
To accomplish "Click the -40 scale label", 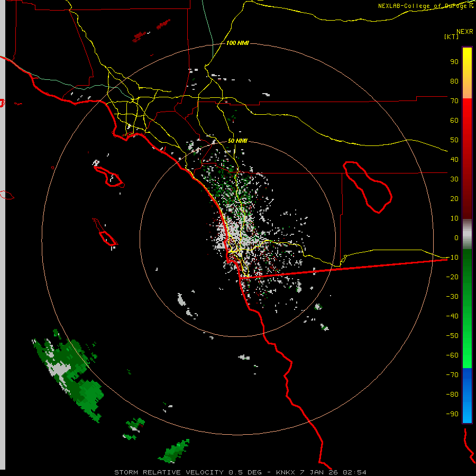I will (452, 316).
